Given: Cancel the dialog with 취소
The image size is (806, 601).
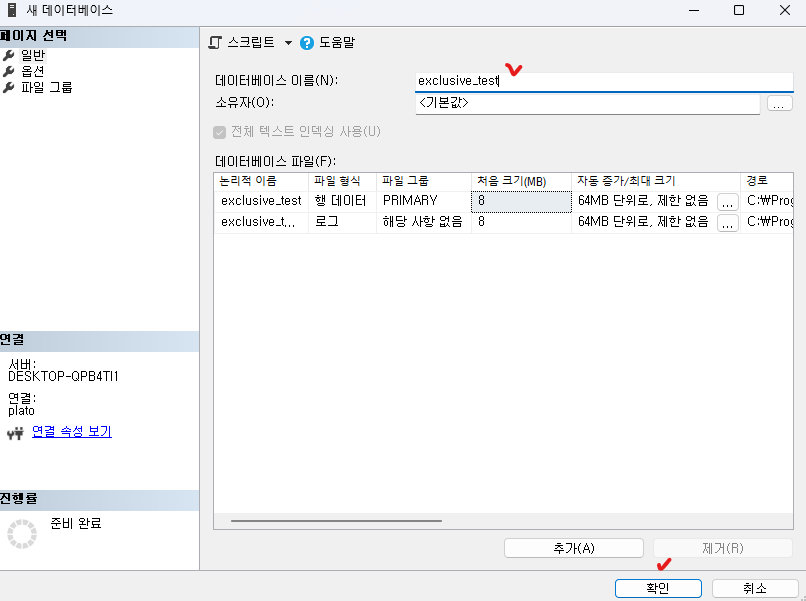Looking at the screenshot, I should (755, 588).
